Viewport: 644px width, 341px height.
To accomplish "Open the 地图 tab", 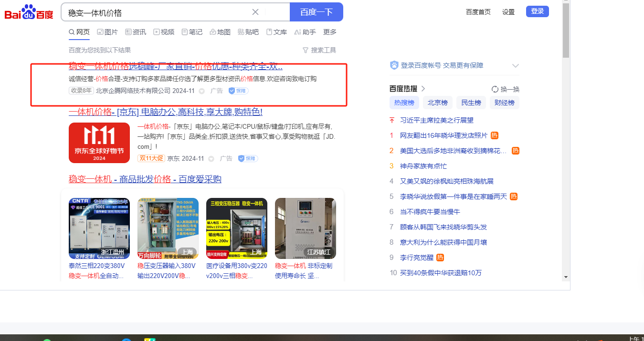I will click(220, 32).
